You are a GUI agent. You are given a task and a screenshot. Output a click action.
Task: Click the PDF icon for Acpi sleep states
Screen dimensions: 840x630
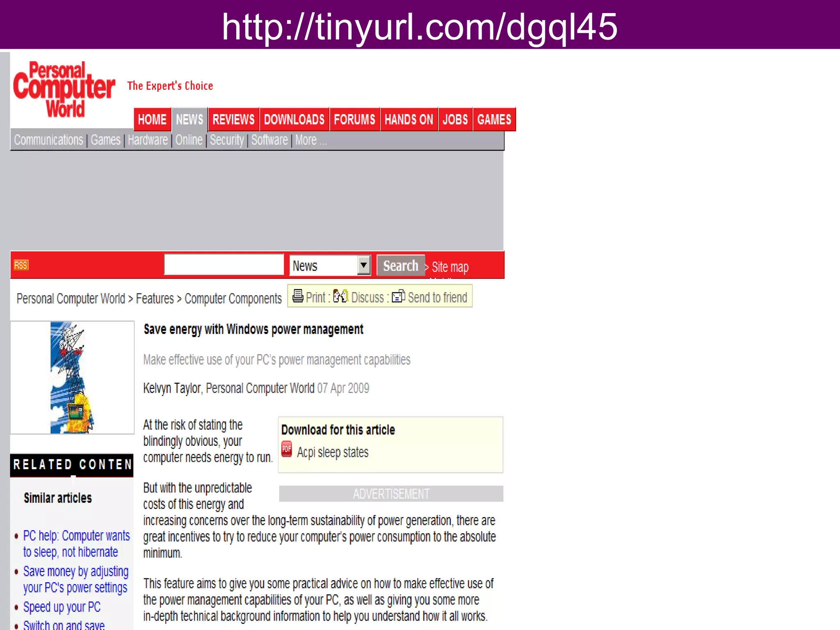[287, 450]
